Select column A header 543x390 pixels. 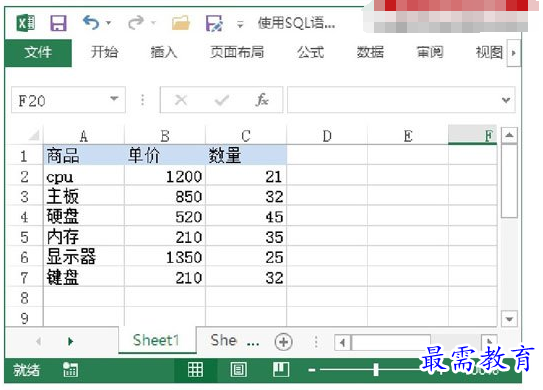[x=83, y=136]
